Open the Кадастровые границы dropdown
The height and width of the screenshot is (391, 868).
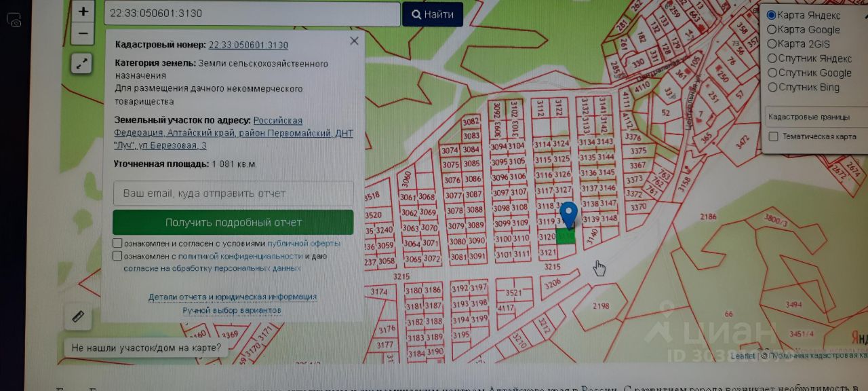pyautogui.click(x=815, y=117)
